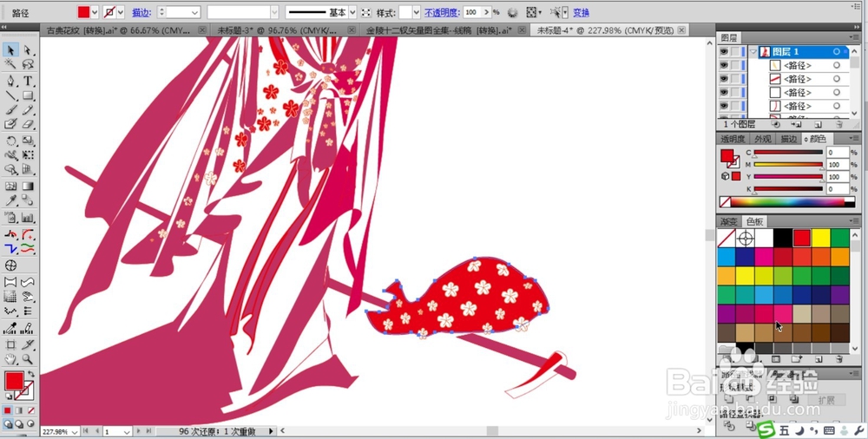
Task: Pick the Magic Wand tool
Action: [10, 65]
